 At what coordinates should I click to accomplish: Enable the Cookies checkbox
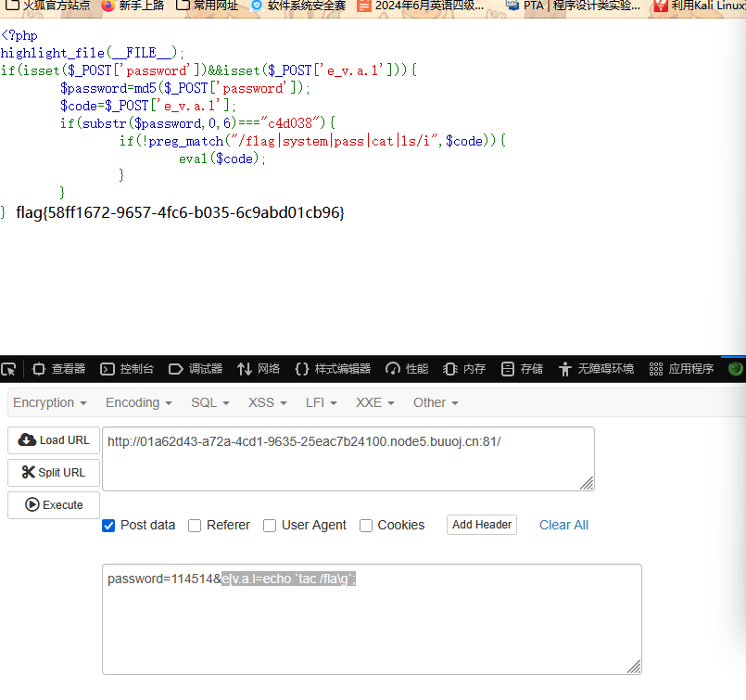(x=366, y=526)
